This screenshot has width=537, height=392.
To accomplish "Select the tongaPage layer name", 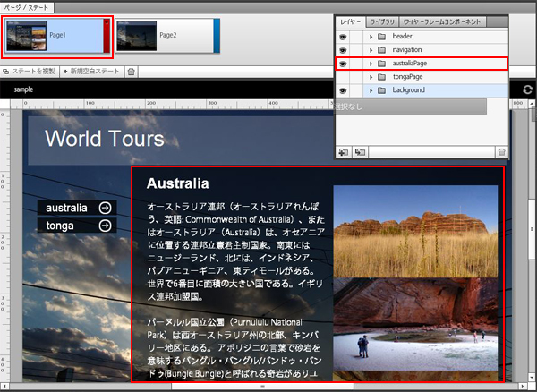I will pyautogui.click(x=407, y=77).
